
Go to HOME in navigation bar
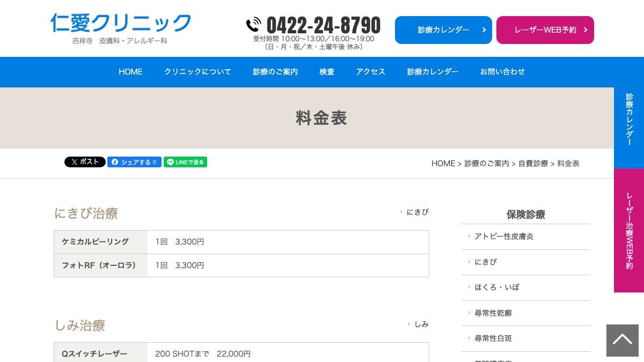tap(130, 72)
